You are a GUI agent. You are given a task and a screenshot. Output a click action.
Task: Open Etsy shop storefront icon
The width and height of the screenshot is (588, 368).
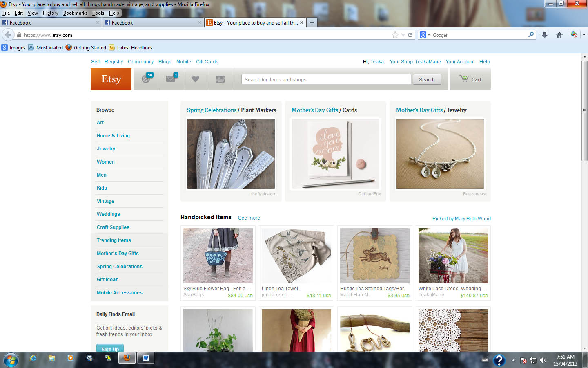pos(220,79)
